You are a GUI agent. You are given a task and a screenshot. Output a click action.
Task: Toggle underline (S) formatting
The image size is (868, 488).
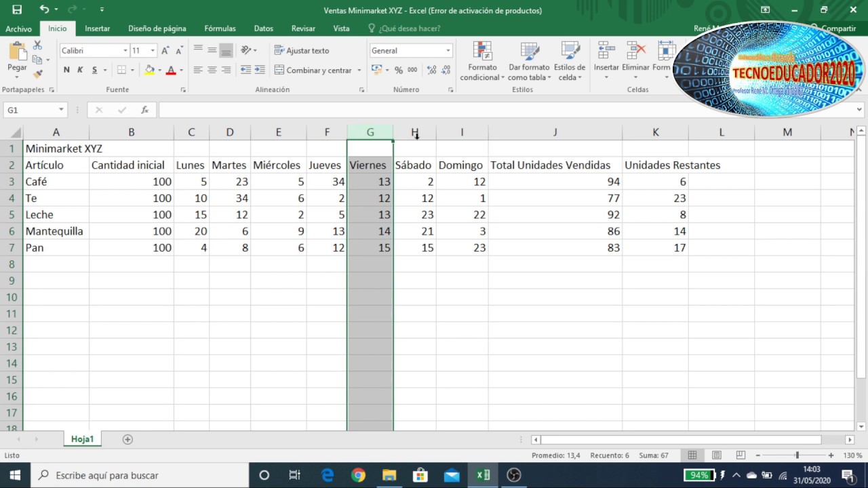[x=94, y=70]
